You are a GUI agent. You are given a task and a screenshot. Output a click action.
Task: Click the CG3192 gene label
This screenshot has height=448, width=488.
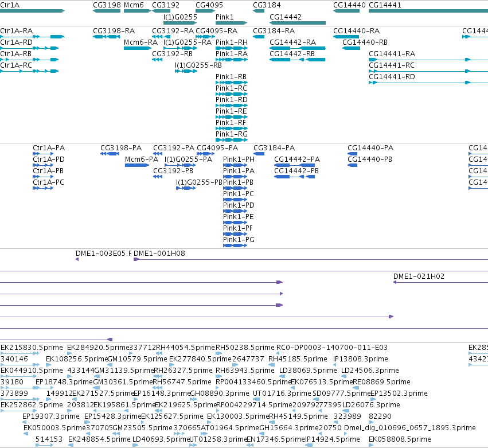click(166, 5)
